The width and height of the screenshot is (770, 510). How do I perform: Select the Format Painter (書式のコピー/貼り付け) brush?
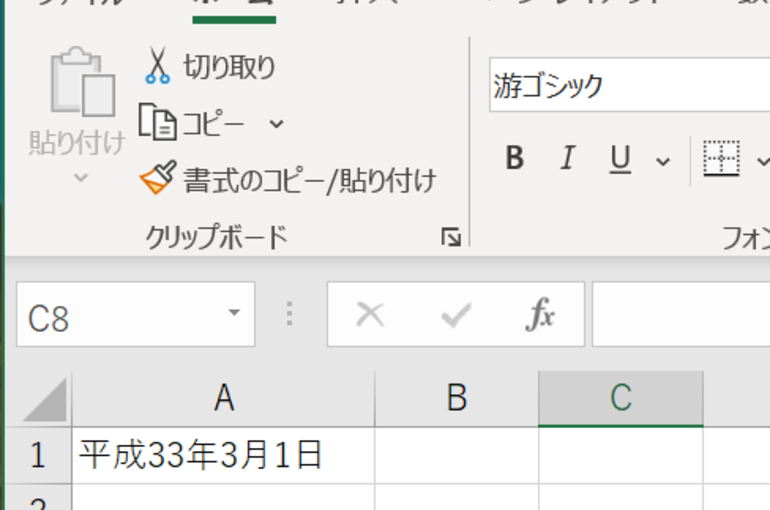click(288, 179)
